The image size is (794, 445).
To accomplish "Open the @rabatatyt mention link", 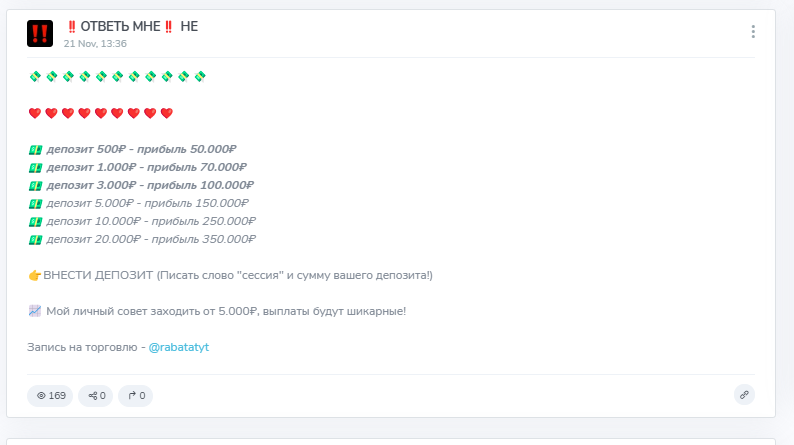I will pyautogui.click(x=179, y=347).
